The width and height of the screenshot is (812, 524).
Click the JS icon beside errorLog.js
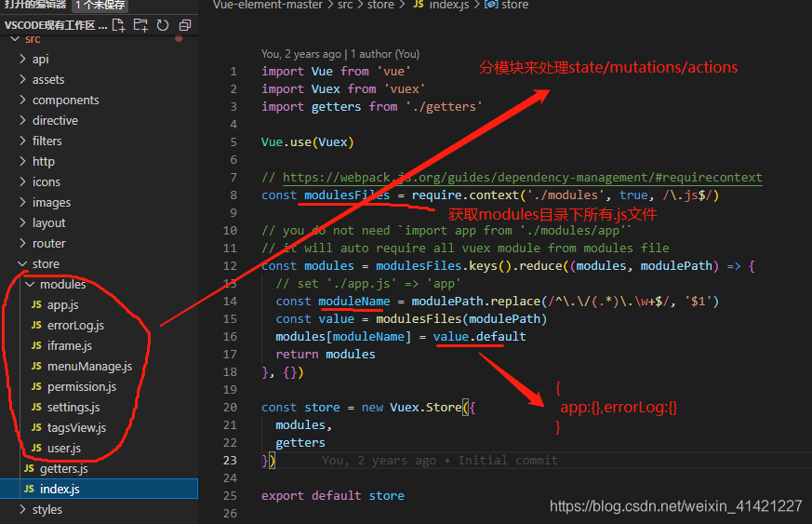click(36, 325)
